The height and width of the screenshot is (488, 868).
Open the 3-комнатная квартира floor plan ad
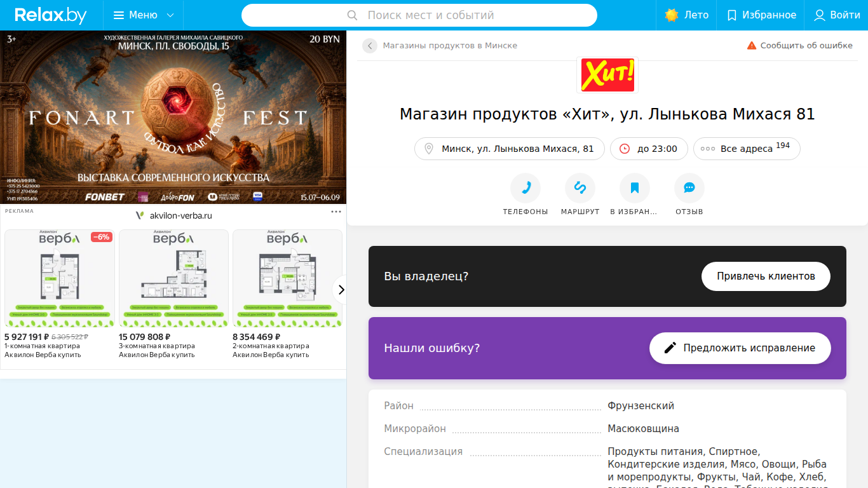[x=173, y=278]
